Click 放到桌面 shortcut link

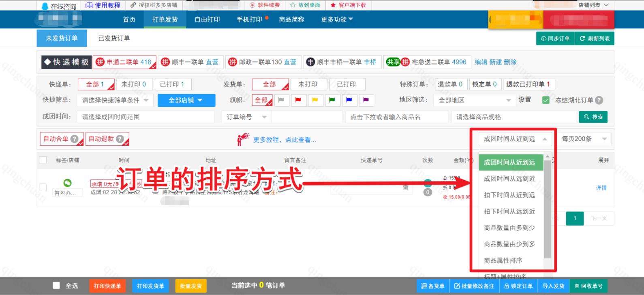click(305, 5)
